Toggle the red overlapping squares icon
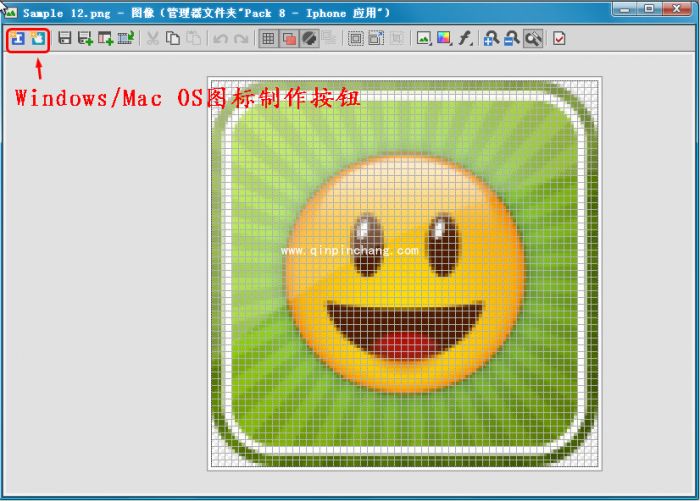 pyautogui.click(x=289, y=38)
